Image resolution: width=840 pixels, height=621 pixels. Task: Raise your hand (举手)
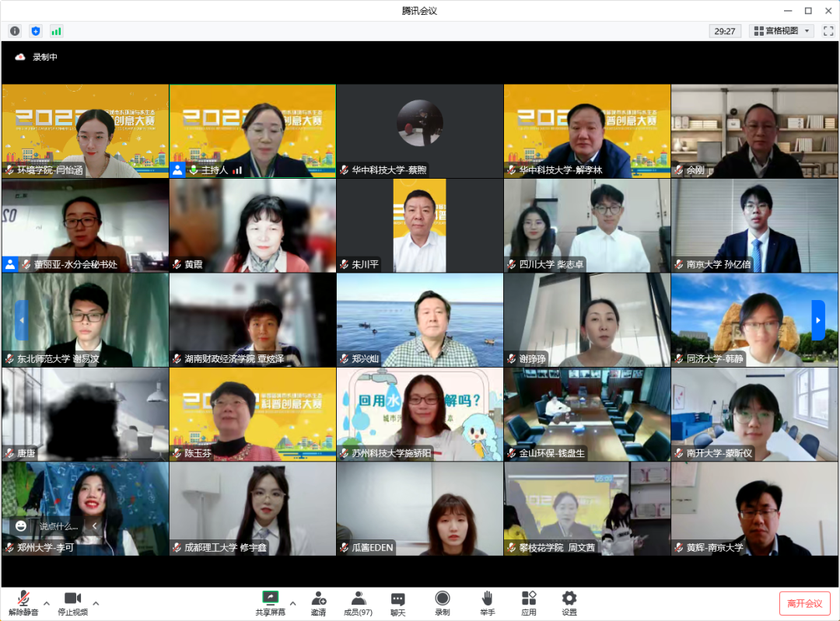pyautogui.click(x=488, y=602)
